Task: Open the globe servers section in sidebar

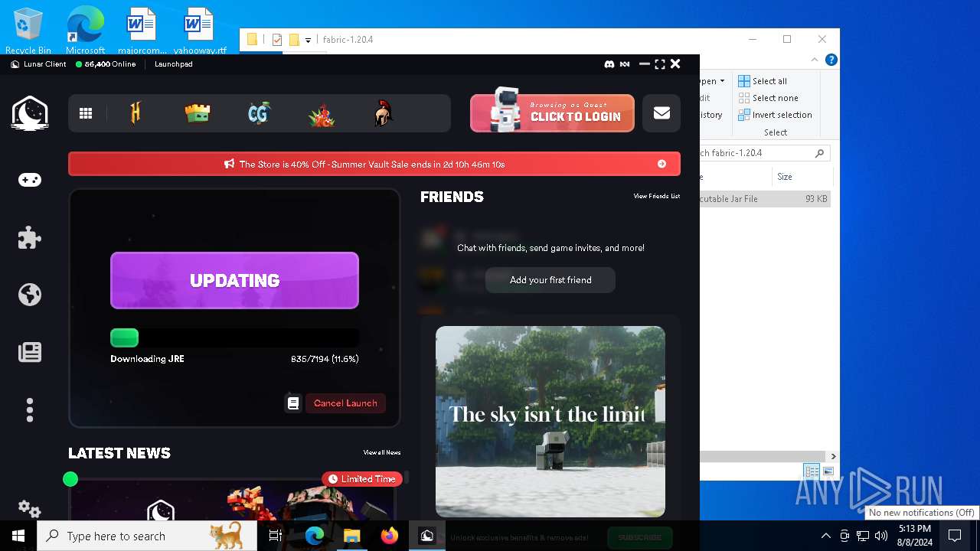Action: [x=30, y=295]
